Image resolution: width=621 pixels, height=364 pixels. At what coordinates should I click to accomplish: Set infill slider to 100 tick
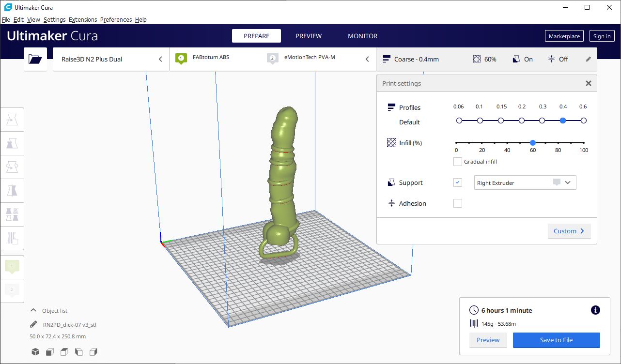[584, 143]
